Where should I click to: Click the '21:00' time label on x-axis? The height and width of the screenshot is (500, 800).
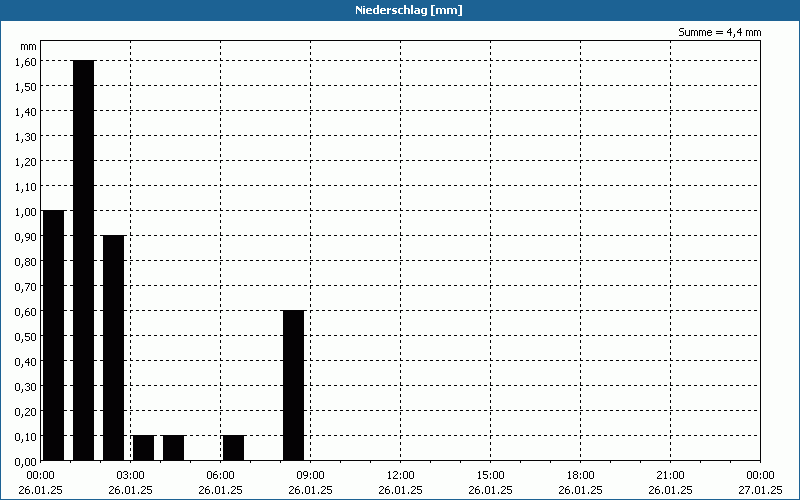point(670,475)
